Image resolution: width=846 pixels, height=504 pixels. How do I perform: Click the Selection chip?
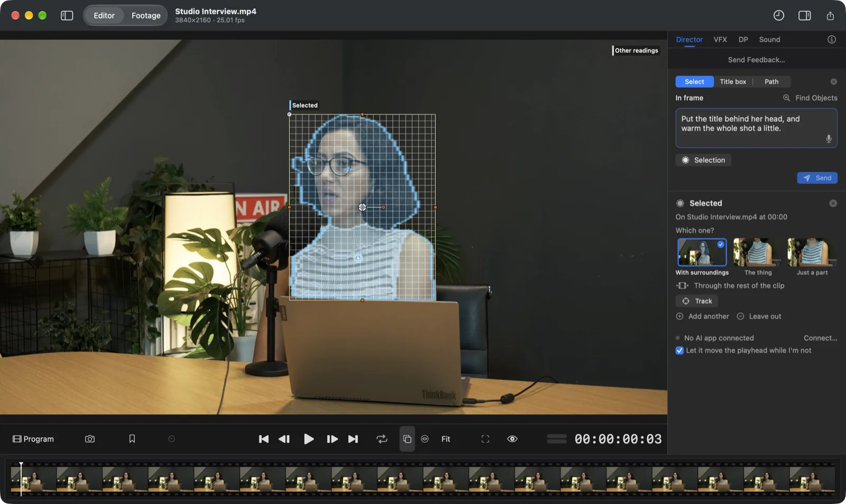coord(703,160)
